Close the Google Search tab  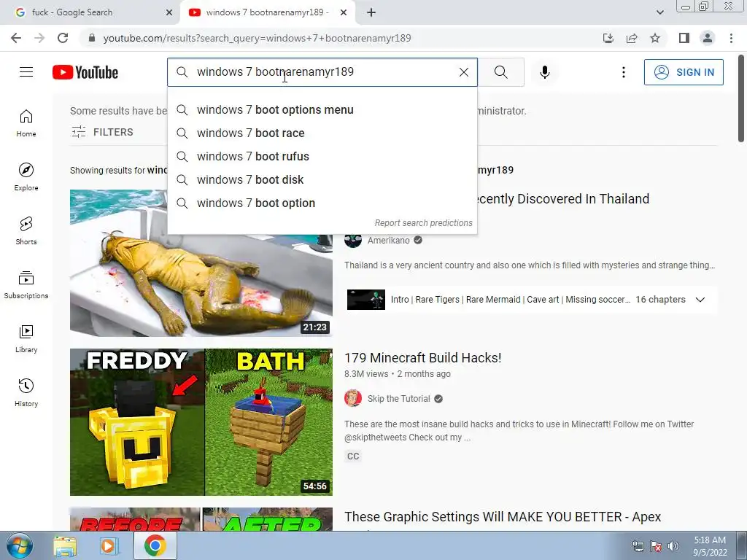coord(169,12)
